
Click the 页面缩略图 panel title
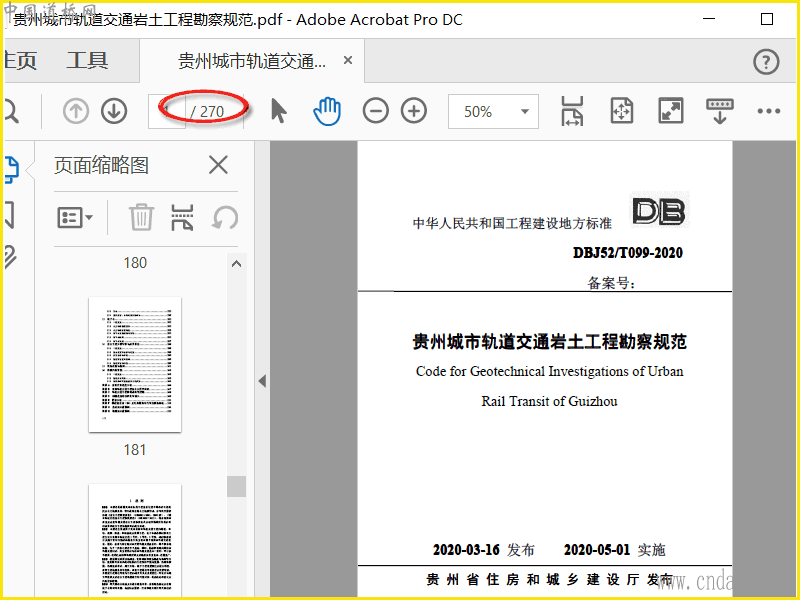101,165
